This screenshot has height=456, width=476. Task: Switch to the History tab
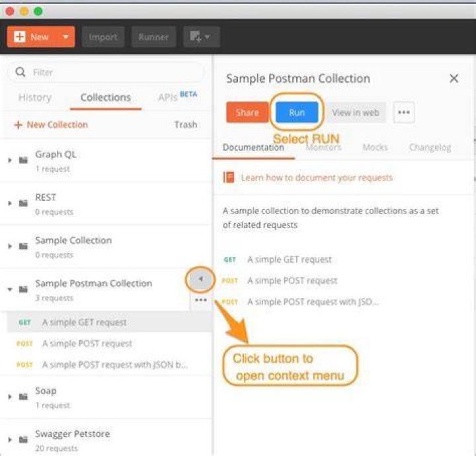pos(35,97)
